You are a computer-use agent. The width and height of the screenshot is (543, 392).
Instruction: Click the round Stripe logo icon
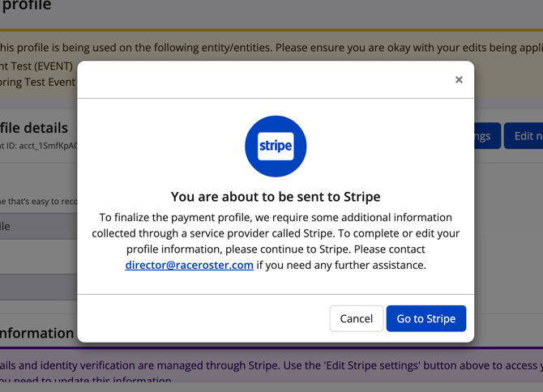(x=276, y=146)
